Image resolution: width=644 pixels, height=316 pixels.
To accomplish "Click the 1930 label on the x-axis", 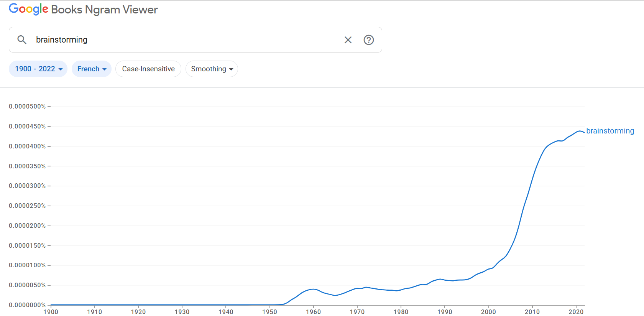I will [182, 312].
